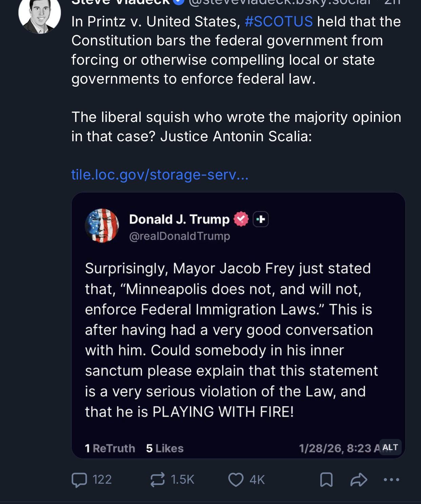Screen dimensions: 421x504
Task: Click the 1 ReTruth count
Action: pos(110,448)
